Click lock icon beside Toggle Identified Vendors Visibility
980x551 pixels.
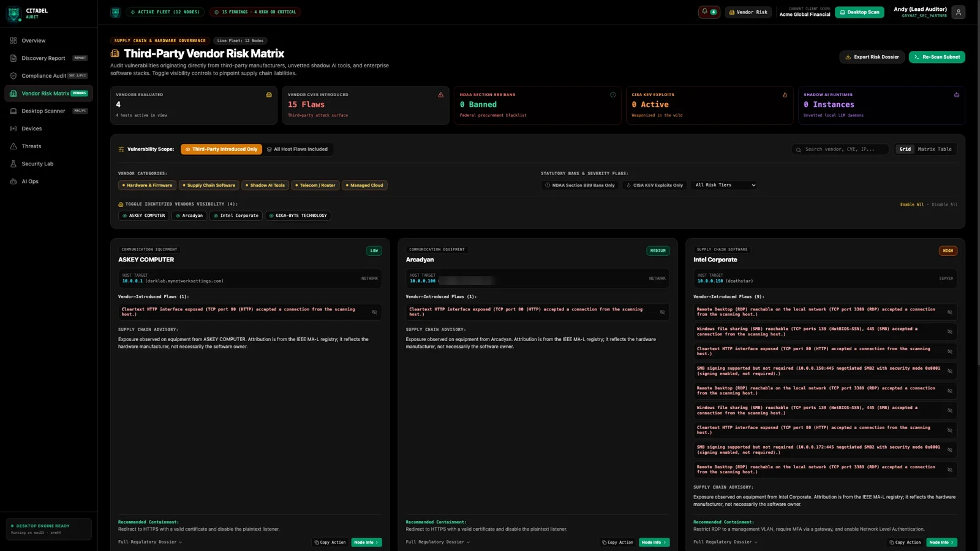121,204
